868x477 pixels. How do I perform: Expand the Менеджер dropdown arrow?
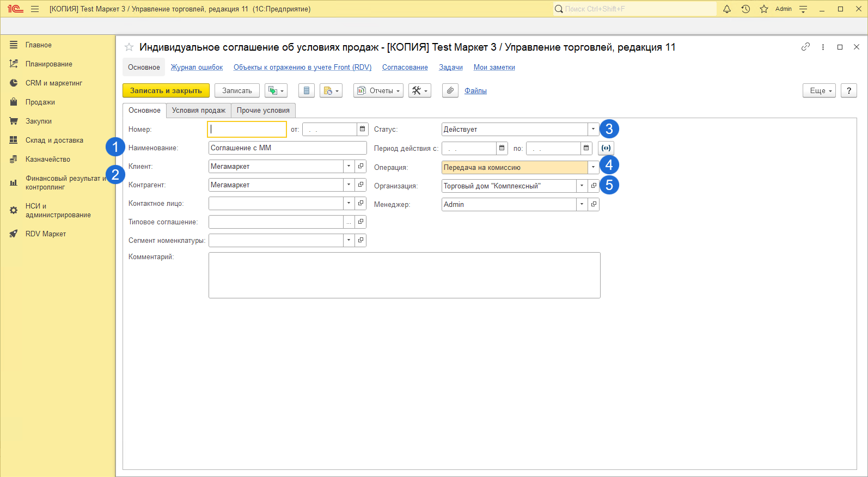pos(582,204)
